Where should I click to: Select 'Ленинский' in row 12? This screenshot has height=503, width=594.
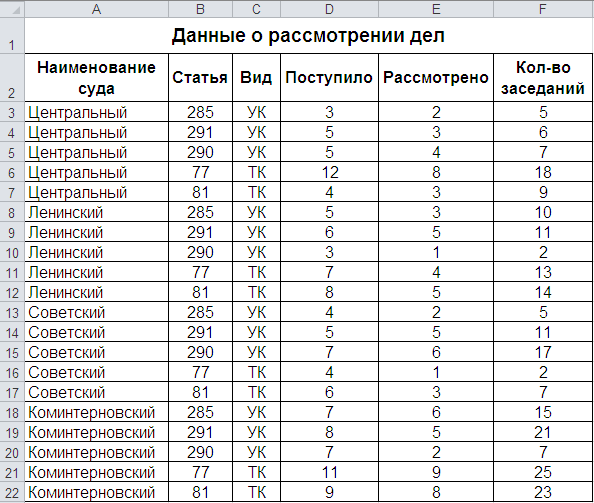(x=97, y=292)
